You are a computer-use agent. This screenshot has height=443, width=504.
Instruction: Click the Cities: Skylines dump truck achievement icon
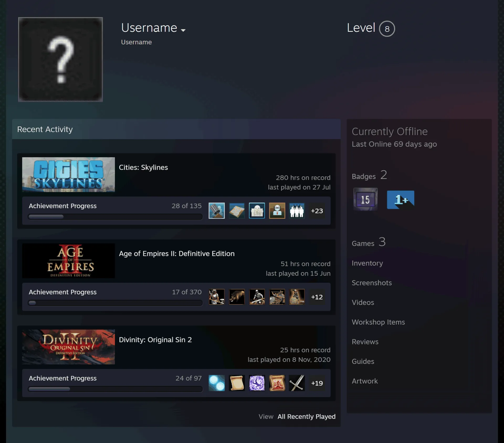(x=217, y=210)
